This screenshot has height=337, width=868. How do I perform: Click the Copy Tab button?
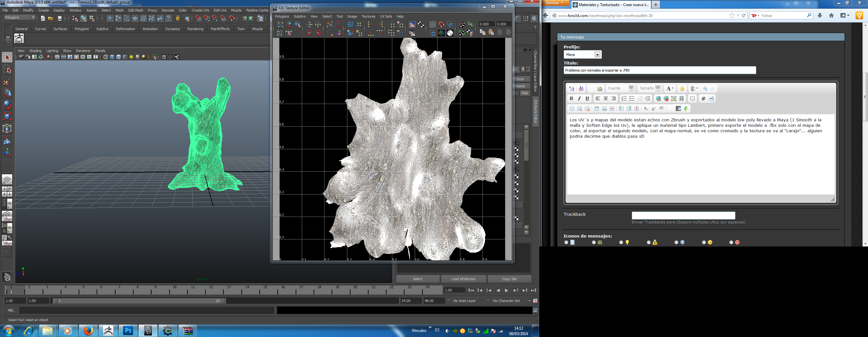tap(509, 279)
